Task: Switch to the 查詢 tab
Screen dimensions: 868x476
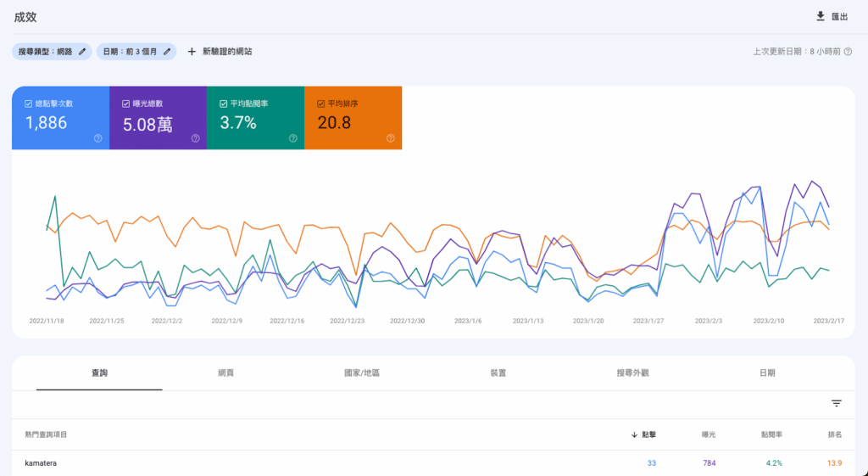Action: pos(100,373)
